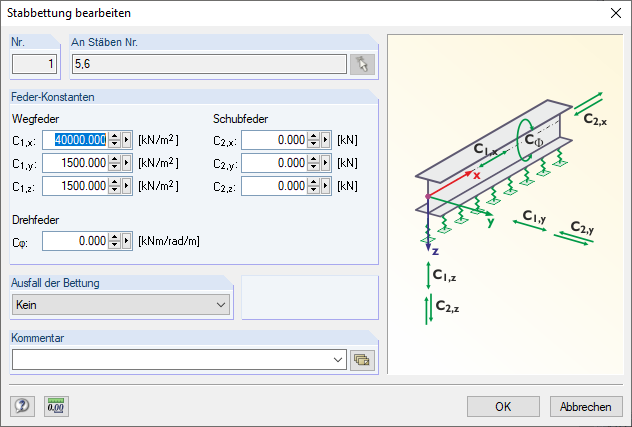Click the An Stäben Nr. field
This screenshot has height=427, width=632.
(208, 64)
